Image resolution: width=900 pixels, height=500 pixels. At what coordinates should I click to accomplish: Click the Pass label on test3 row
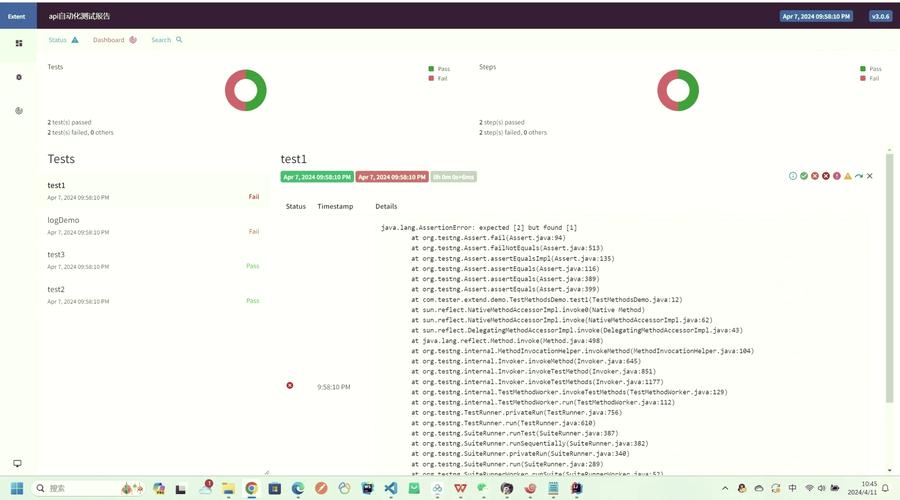(x=253, y=266)
